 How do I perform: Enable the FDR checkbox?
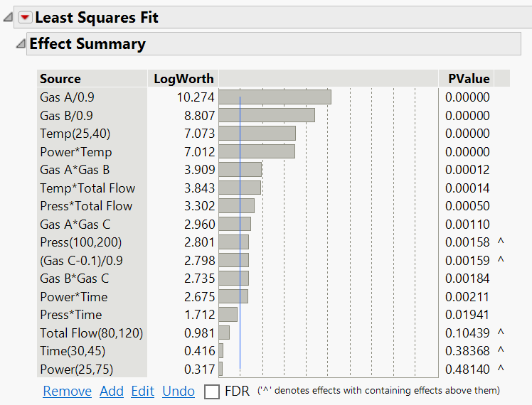click(x=212, y=391)
